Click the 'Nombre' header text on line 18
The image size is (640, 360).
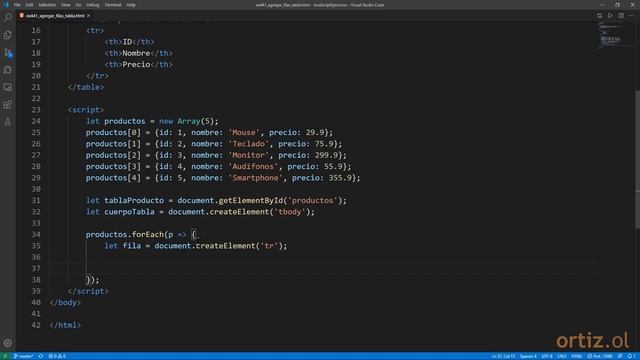pos(136,53)
